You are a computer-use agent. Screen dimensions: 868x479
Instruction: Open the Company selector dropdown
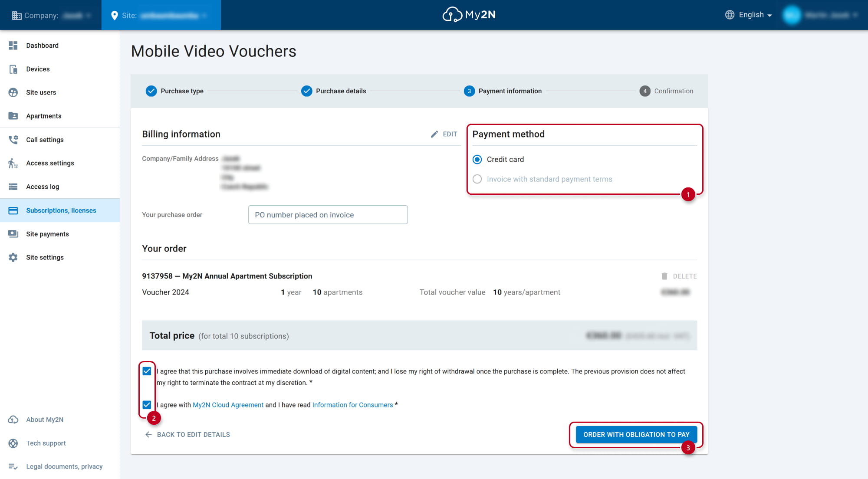[x=52, y=15]
